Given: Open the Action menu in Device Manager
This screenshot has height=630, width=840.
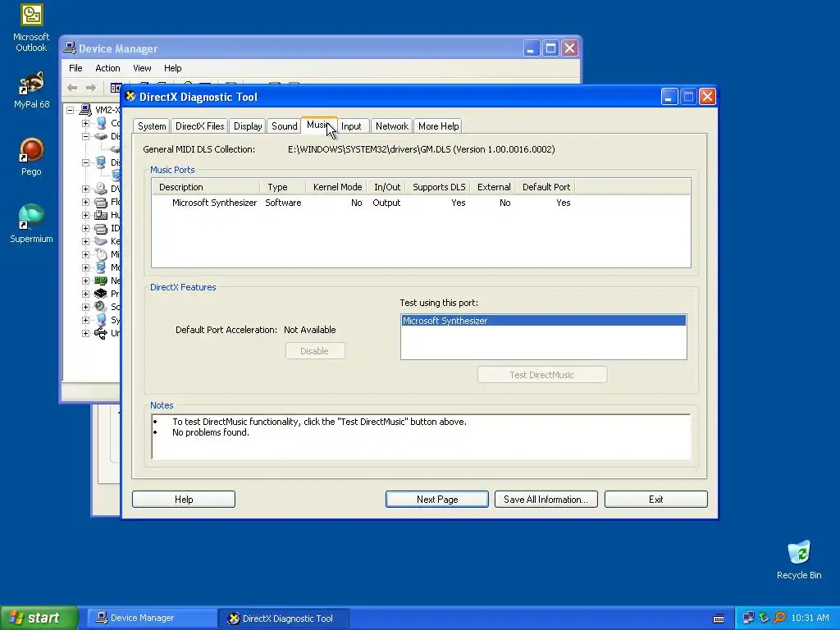Looking at the screenshot, I should 107,68.
